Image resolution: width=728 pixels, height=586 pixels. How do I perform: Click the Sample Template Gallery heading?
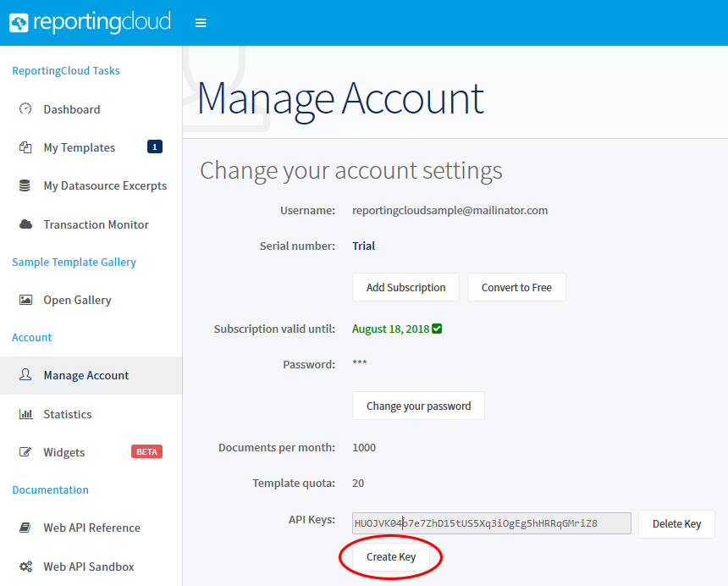(74, 262)
